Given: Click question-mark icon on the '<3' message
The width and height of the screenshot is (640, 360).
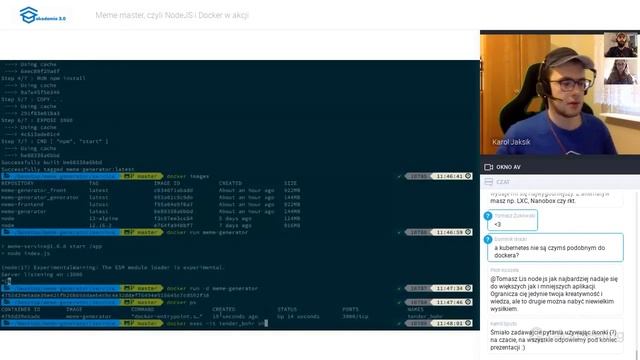Looking at the screenshot, I should click(488, 216).
